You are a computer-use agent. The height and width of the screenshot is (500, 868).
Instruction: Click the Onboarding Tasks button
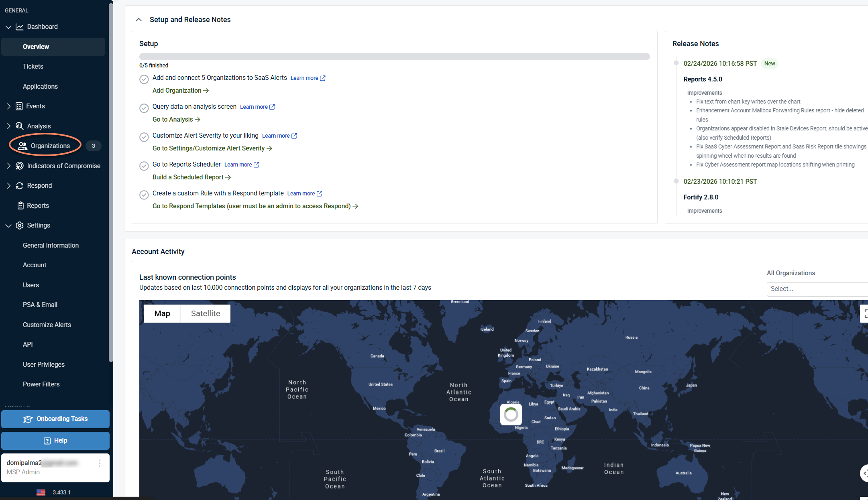point(55,419)
